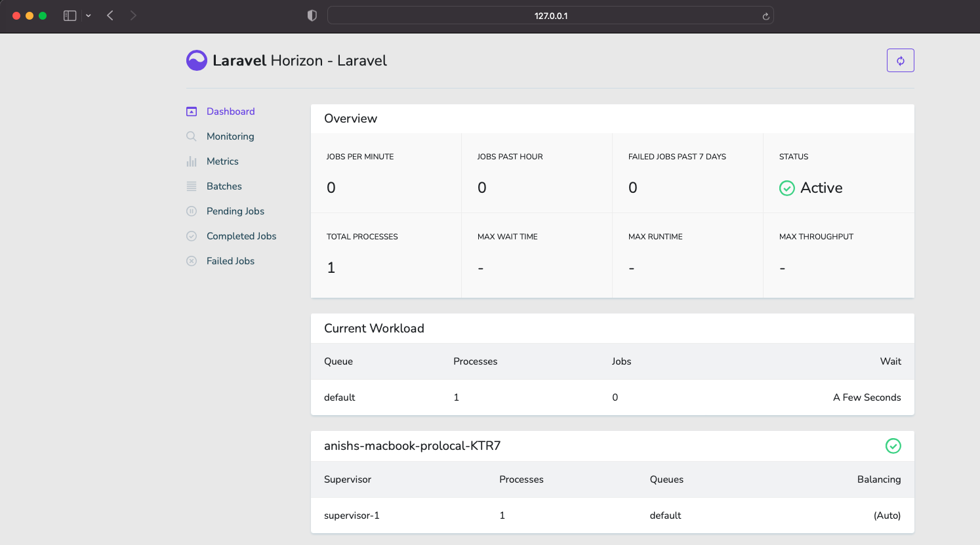Image resolution: width=980 pixels, height=545 pixels.
Task: Click the MAX WAIT TIME label
Action: pos(508,237)
